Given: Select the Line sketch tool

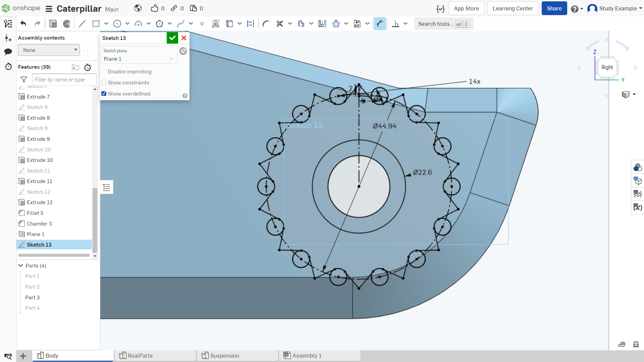Looking at the screenshot, I should (x=82, y=24).
